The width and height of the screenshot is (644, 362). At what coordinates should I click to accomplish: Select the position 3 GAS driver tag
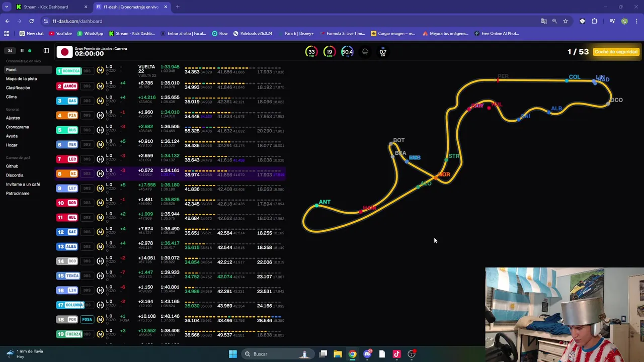67,101
